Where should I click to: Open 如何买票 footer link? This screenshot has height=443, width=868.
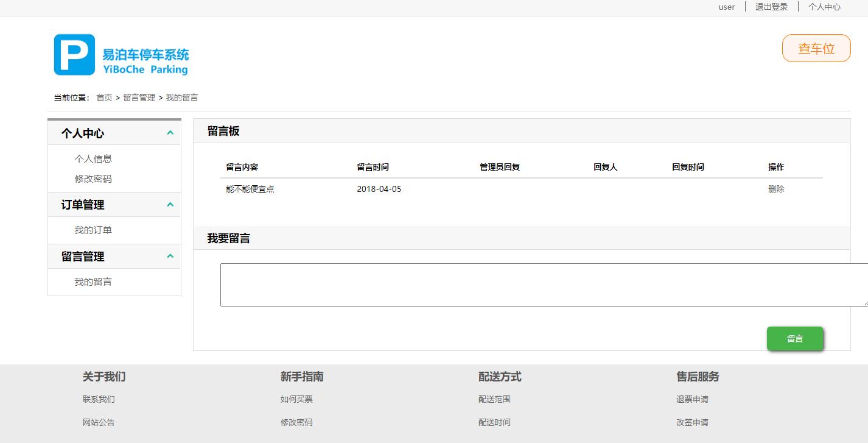pos(296,399)
